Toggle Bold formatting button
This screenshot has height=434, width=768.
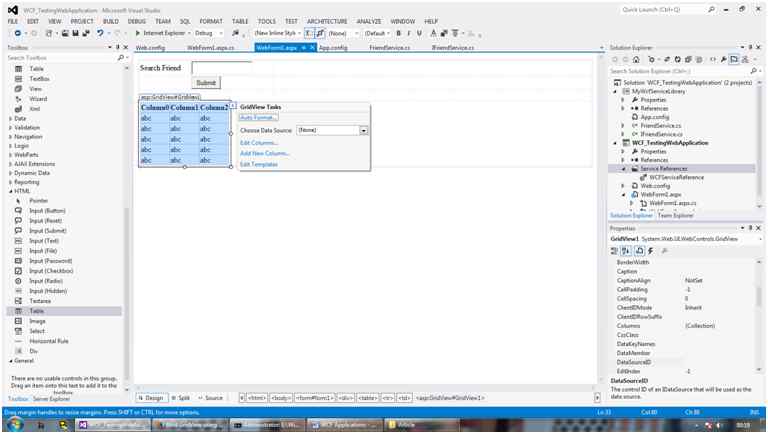coord(398,33)
